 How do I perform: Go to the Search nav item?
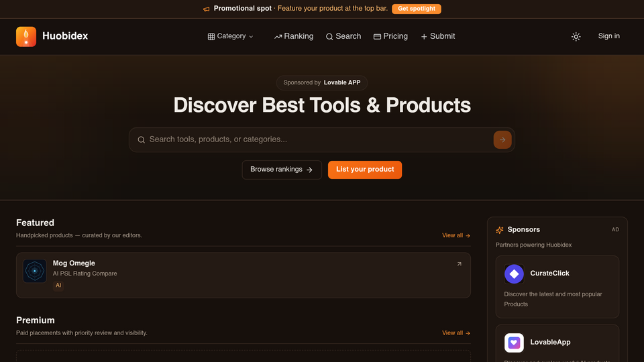pos(343,36)
